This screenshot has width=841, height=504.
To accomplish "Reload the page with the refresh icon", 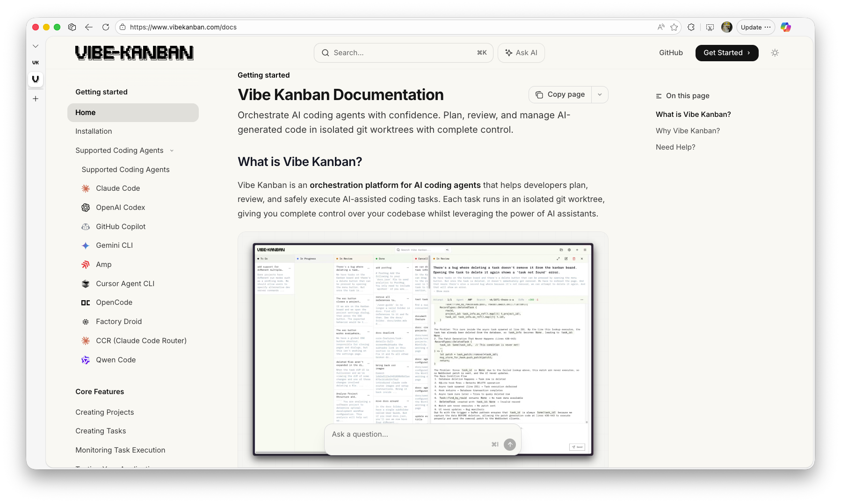I will (106, 27).
